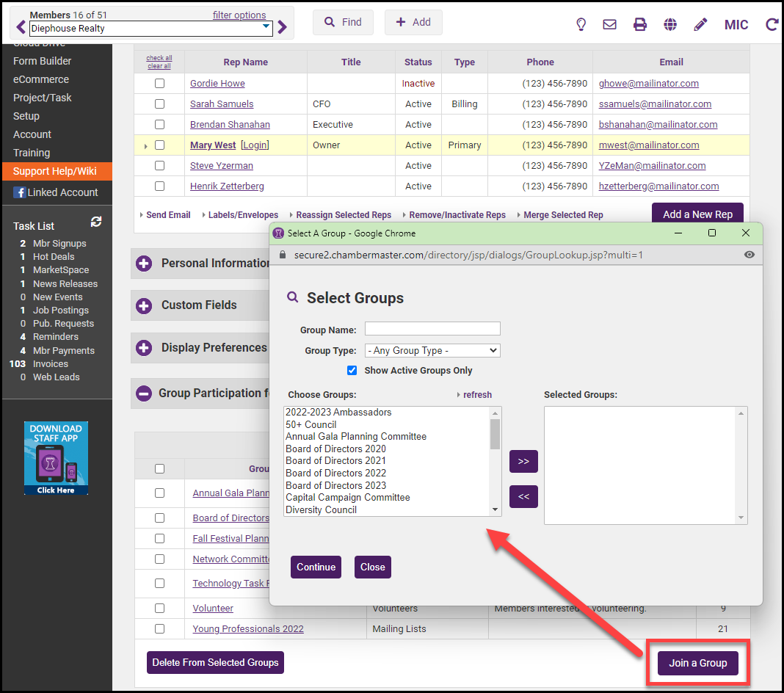Select the Young Professionals 2022 group checkbox

[x=159, y=629]
